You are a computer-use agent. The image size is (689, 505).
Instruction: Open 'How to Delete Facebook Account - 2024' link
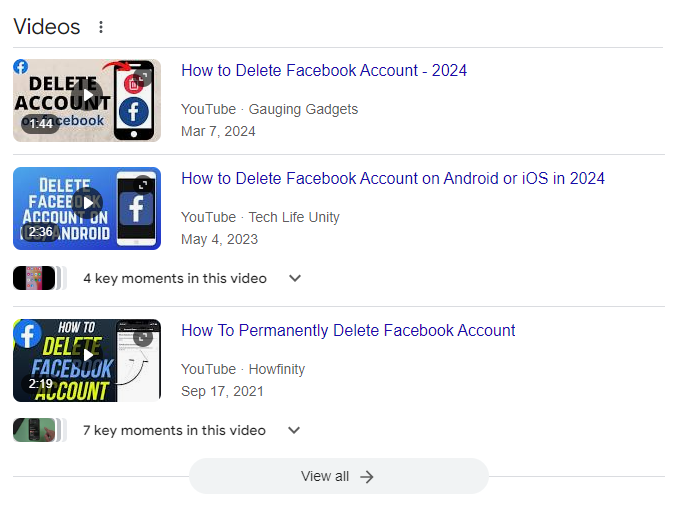click(324, 70)
